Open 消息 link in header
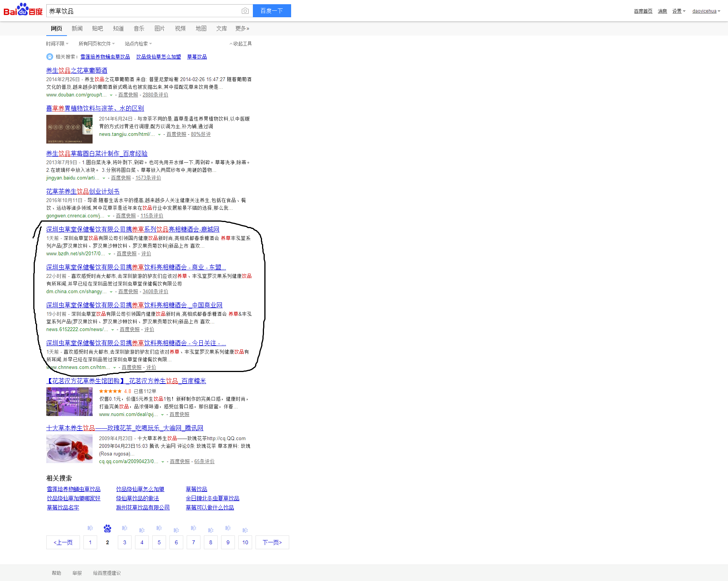Screen dimensions: 728x581 662,11
